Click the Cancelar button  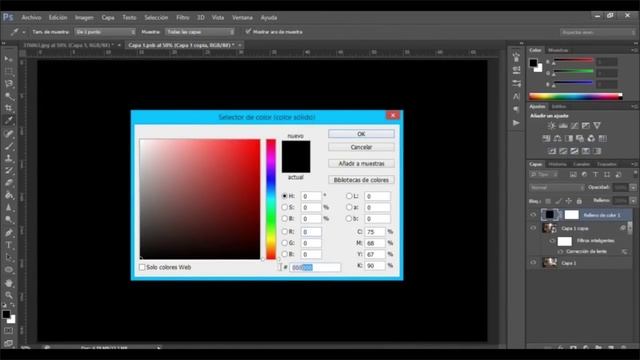coord(361,147)
